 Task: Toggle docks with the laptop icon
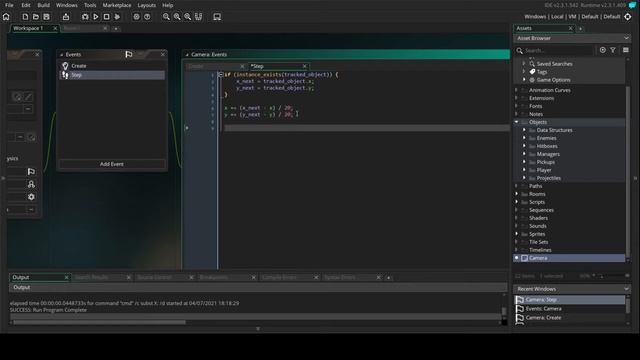[x=217, y=17]
